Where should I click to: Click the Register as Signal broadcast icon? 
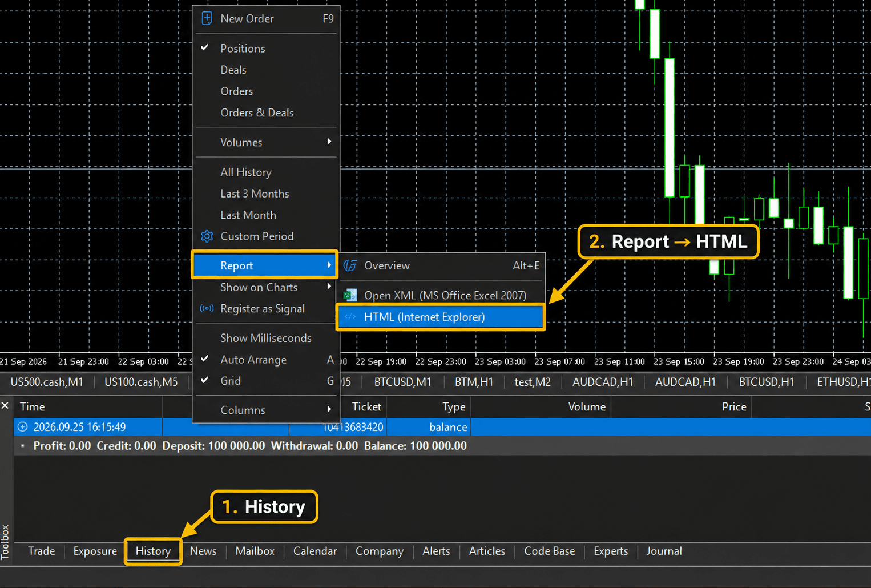pyautogui.click(x=207, y=308)
